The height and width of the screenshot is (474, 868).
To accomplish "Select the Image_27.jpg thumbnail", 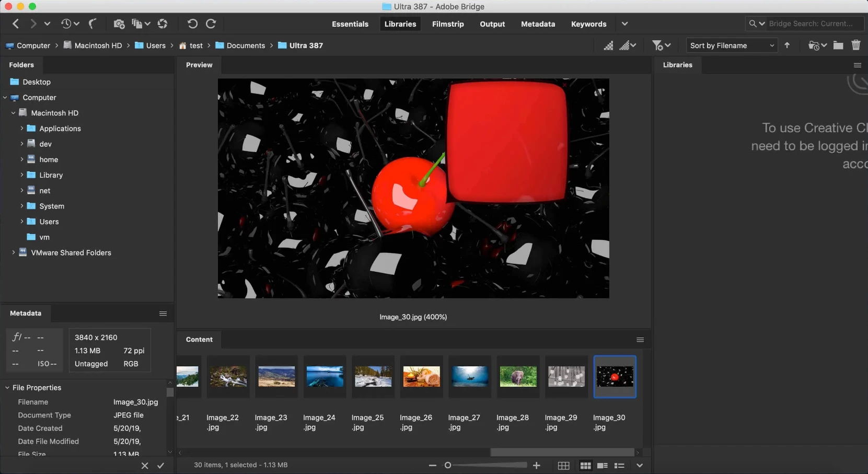I will pos(469,377).
